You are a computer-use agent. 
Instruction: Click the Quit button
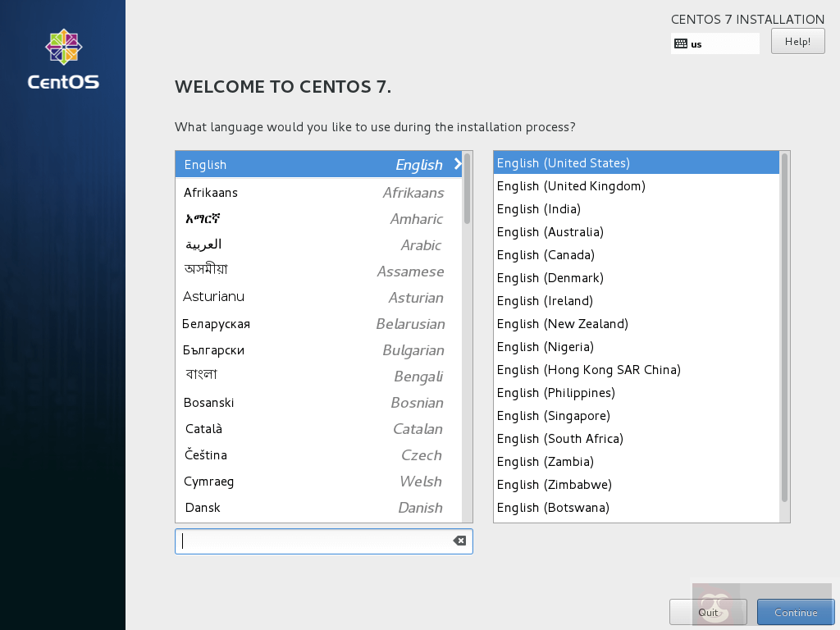[x=708, y=611]
